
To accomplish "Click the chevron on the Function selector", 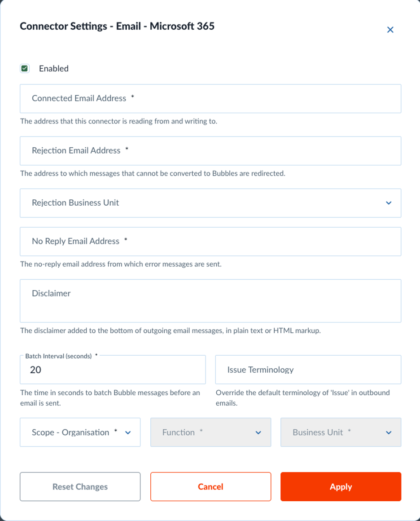I will coord(258,433).
